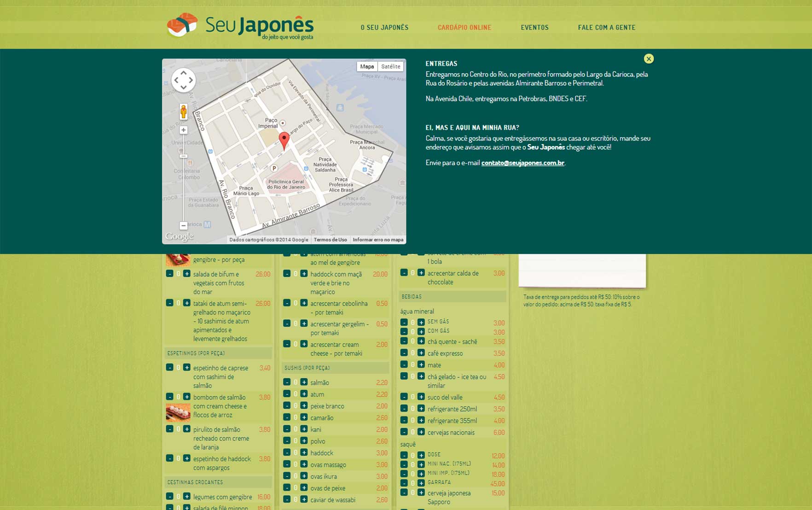
Task: Add acrescentar cebolinha por temaki
Action: (304, 303)
